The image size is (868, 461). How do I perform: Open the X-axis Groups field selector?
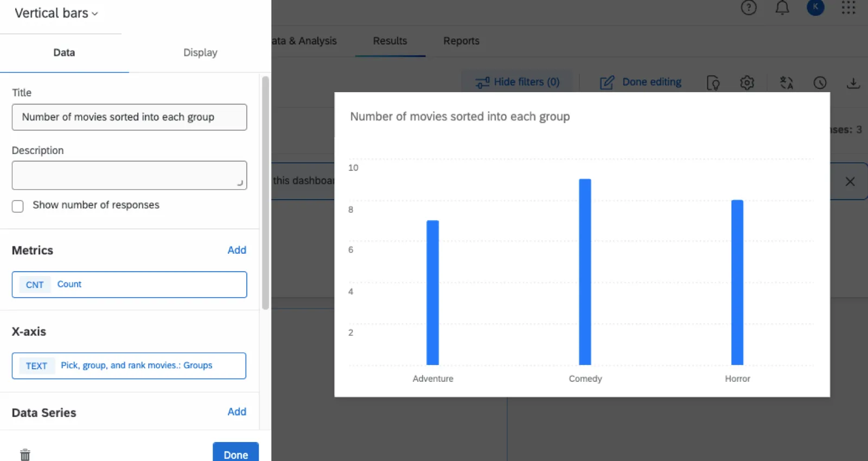tap(129, 366)
